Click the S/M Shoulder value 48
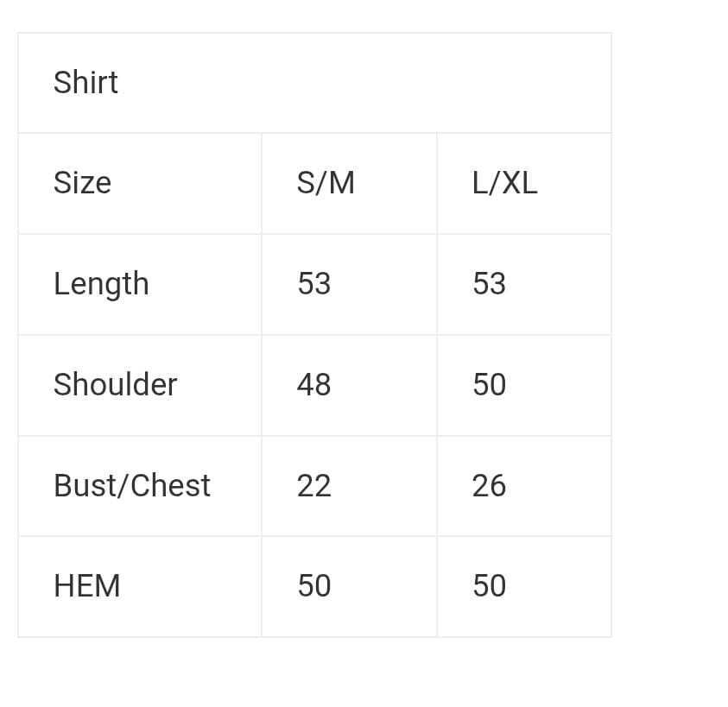 click(x=313, y=384)
